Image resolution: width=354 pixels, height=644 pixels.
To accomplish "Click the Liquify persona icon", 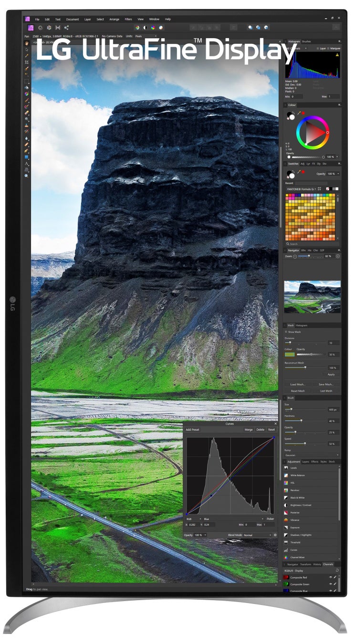I will tap(40, 28).
